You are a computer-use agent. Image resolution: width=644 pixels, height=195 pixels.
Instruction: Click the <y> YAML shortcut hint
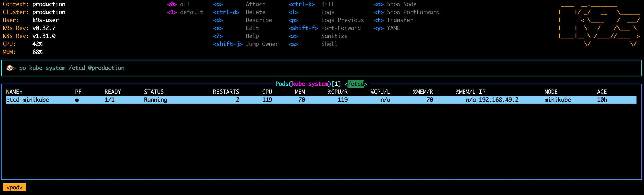[x=387, y=28]
